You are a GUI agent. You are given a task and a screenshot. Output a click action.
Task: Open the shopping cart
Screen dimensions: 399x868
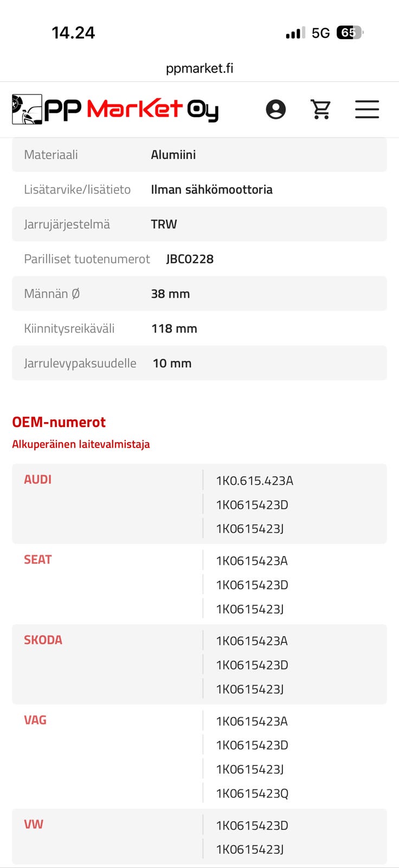321,110
